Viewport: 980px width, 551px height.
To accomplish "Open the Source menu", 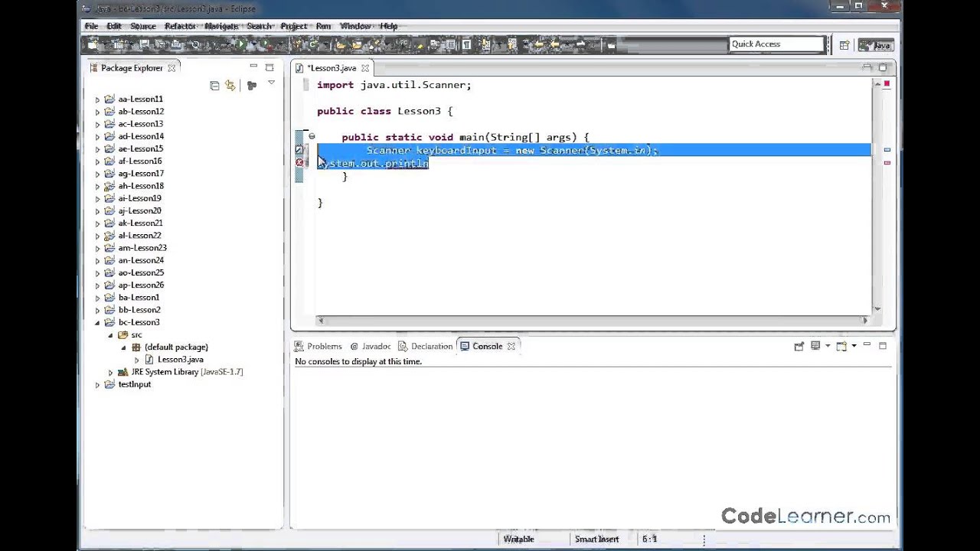I will [143, 26].
